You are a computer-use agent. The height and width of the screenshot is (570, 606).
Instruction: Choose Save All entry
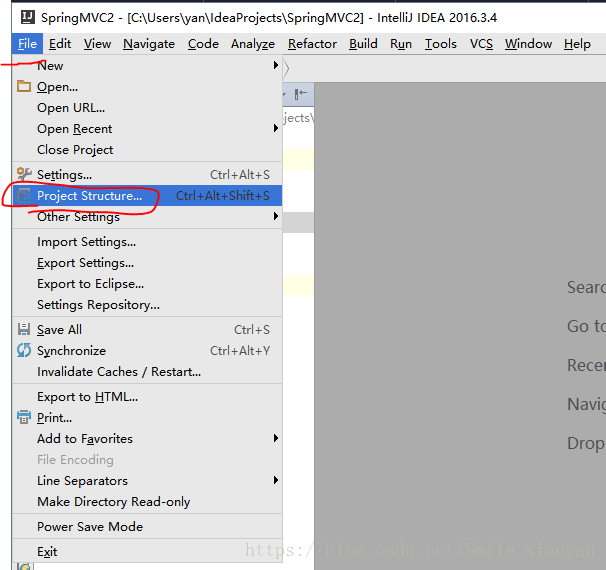pyautogui.click(x=147, y=329)
